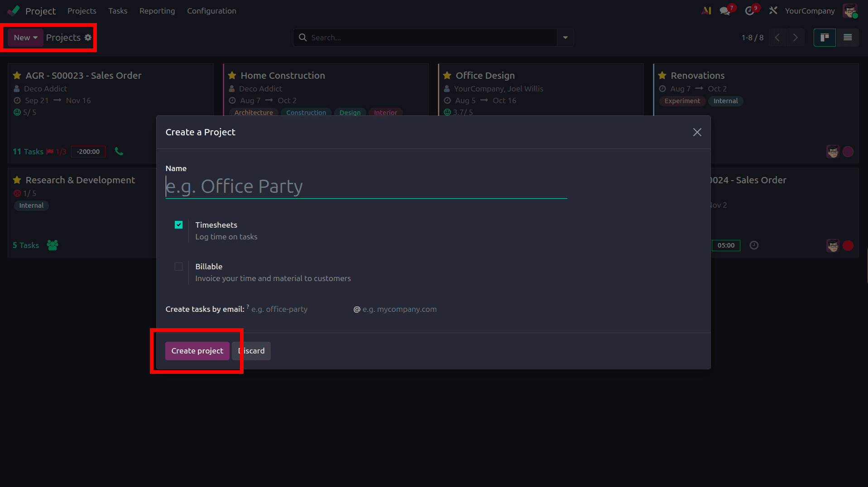Toggle favorite star on Home Construction project

click(x=232, y=75)
